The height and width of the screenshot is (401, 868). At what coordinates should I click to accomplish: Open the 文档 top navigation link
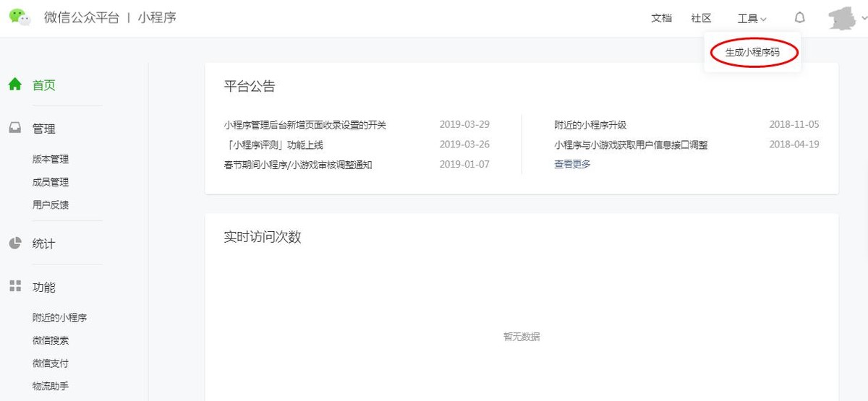[662, 19]
